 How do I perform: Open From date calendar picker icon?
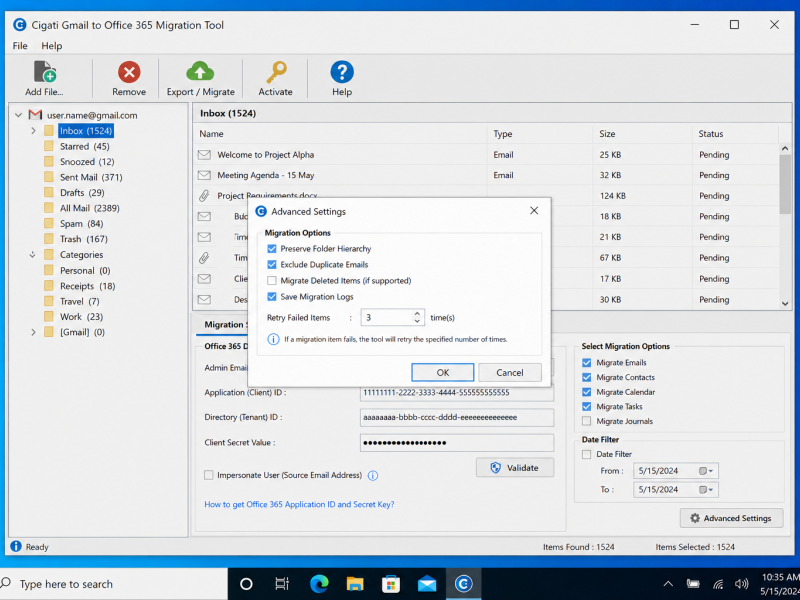705,471
